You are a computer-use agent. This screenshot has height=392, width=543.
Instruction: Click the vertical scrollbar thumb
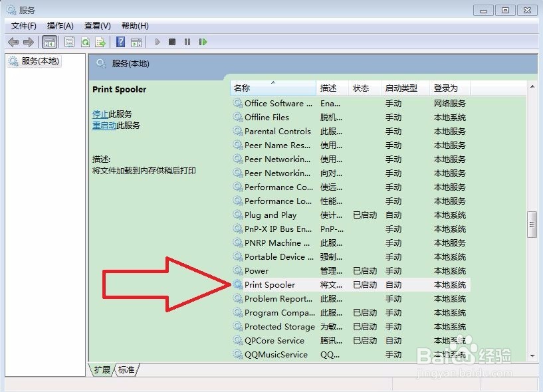coord(532,224)
